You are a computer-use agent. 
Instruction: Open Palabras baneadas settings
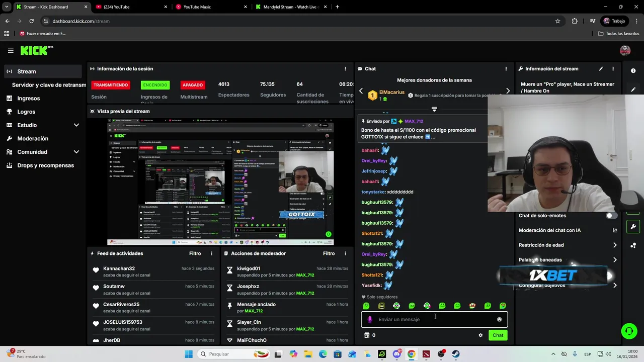click(x=568, y=260)
